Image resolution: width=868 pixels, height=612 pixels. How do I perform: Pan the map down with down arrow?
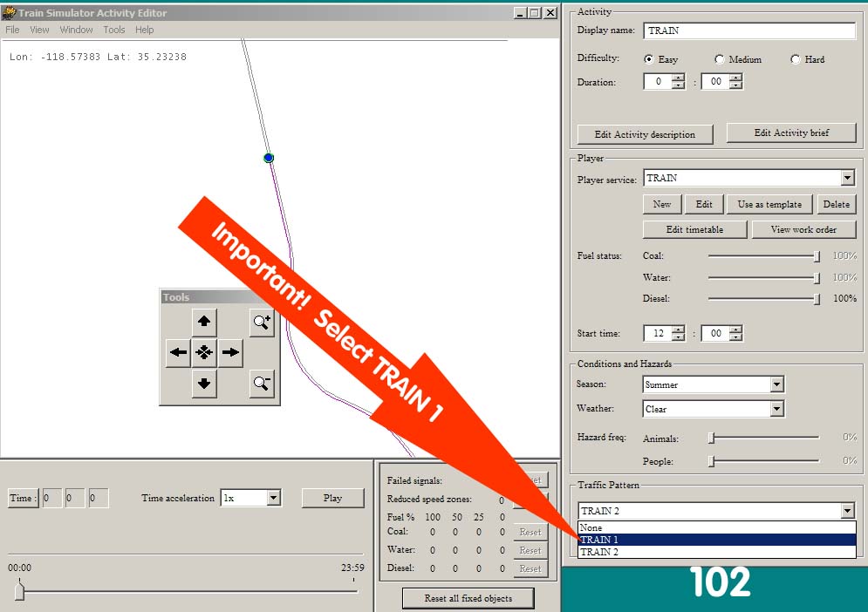click(x=204, y=383)
